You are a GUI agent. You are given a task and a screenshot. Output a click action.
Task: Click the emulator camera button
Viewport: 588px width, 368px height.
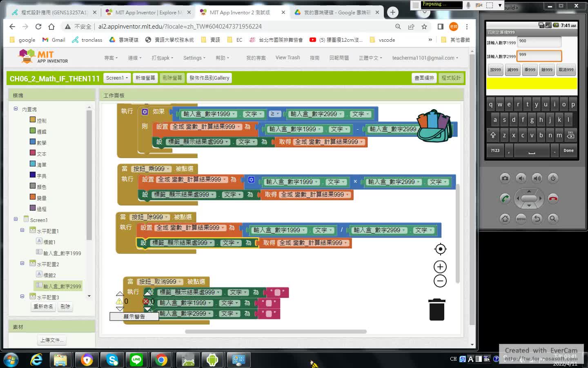click(505, 178)
